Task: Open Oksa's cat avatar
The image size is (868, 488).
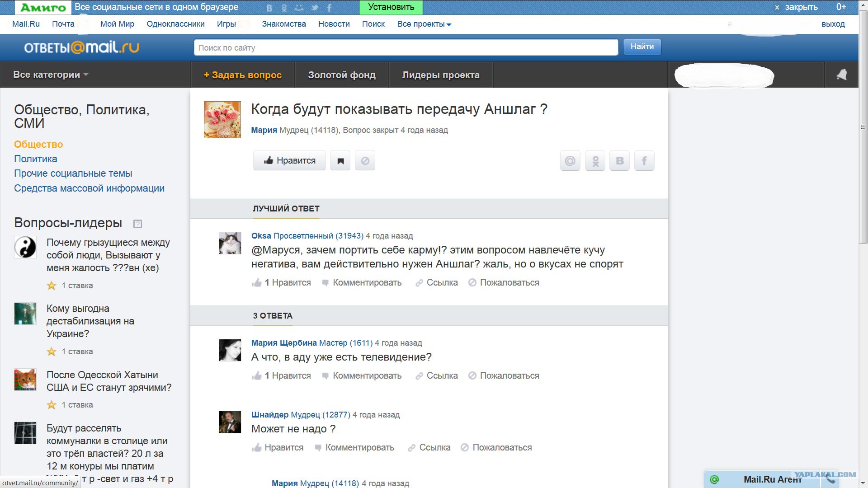Action: [x=230, y=243]
